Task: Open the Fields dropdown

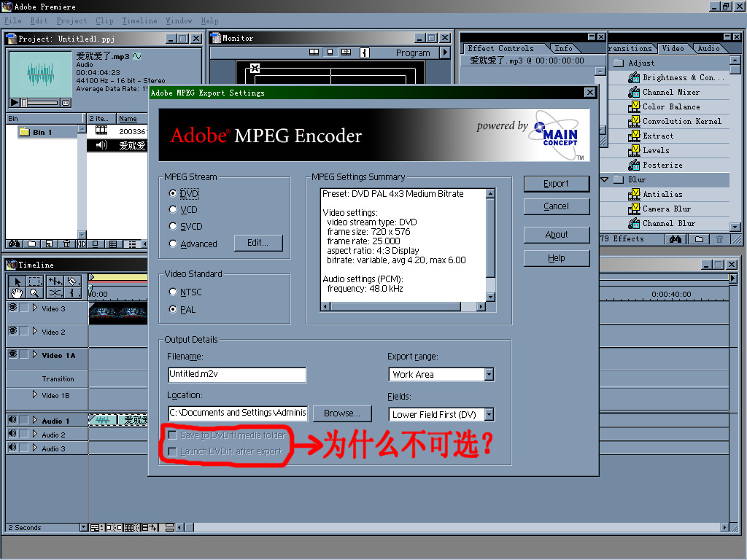Action: point(489,415)
